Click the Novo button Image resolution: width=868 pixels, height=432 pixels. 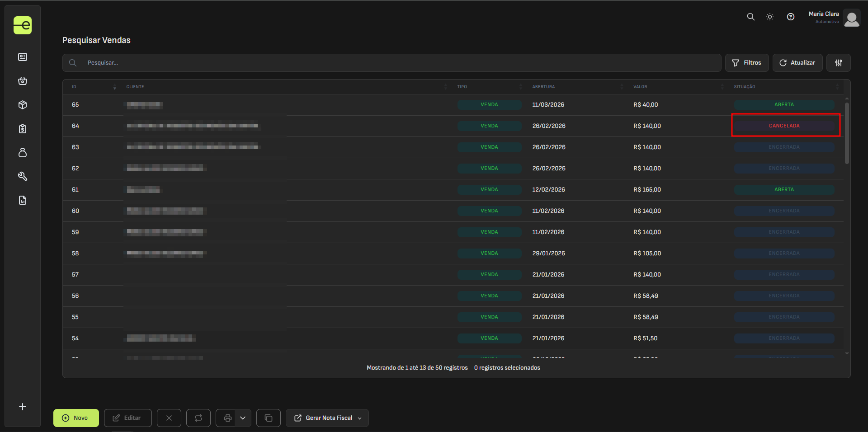[76, 418]
